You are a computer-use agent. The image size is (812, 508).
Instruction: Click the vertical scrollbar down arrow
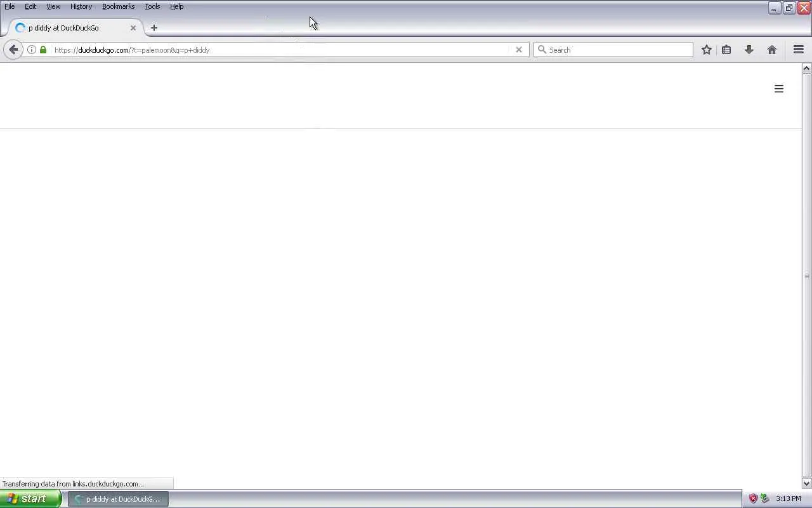[x=806, y=484]
